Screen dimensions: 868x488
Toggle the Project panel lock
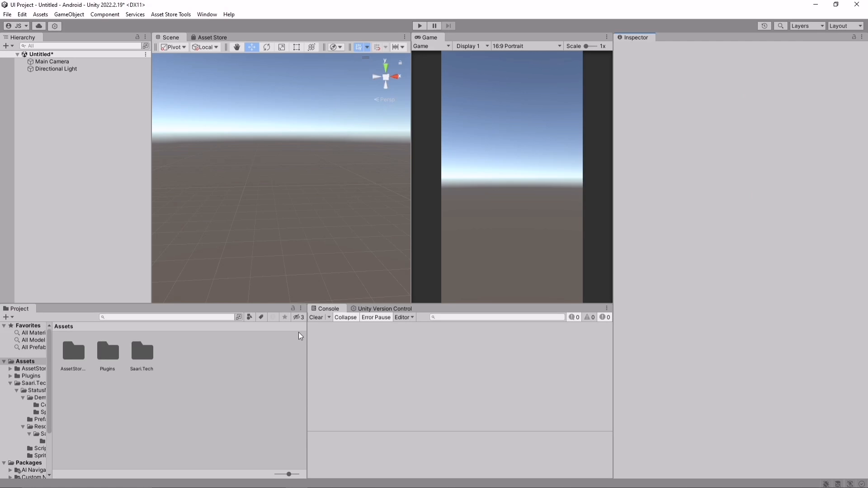292,308
